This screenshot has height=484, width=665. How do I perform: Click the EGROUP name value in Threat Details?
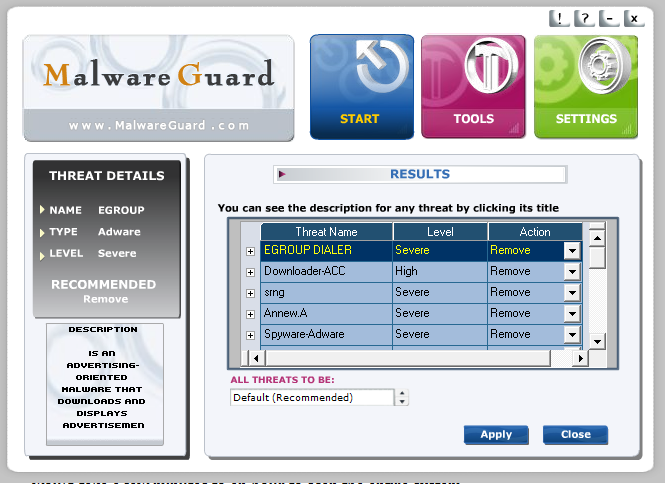click(121, 210)
